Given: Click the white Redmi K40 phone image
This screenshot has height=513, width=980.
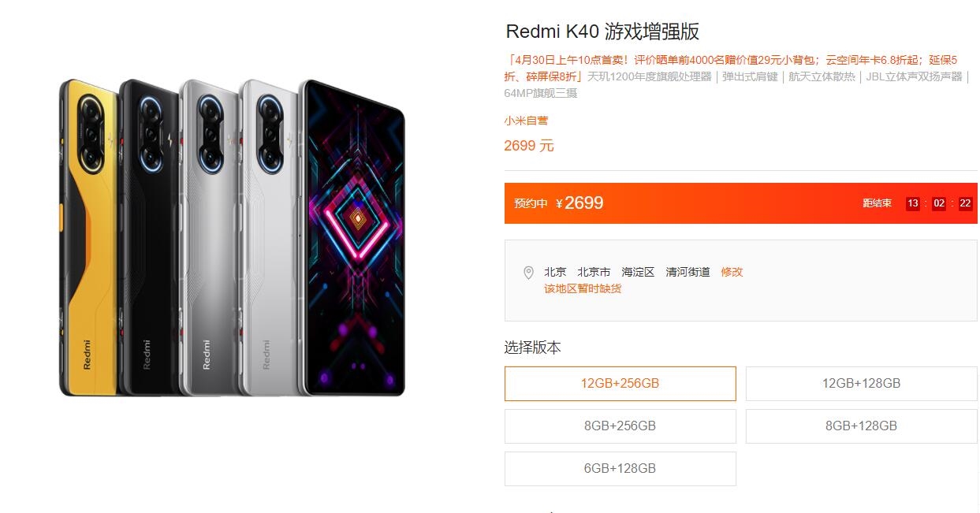Looking at the screenshot, I should [269, 237].
